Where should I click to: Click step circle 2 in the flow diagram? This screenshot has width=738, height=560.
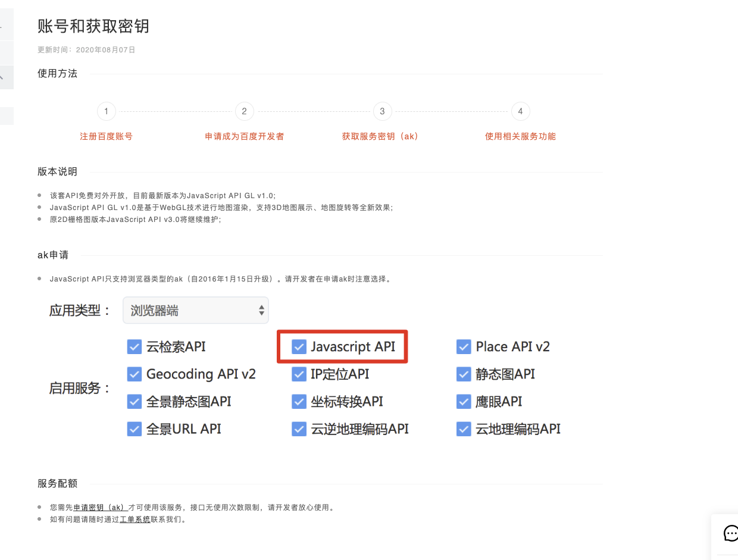(244, 111)
